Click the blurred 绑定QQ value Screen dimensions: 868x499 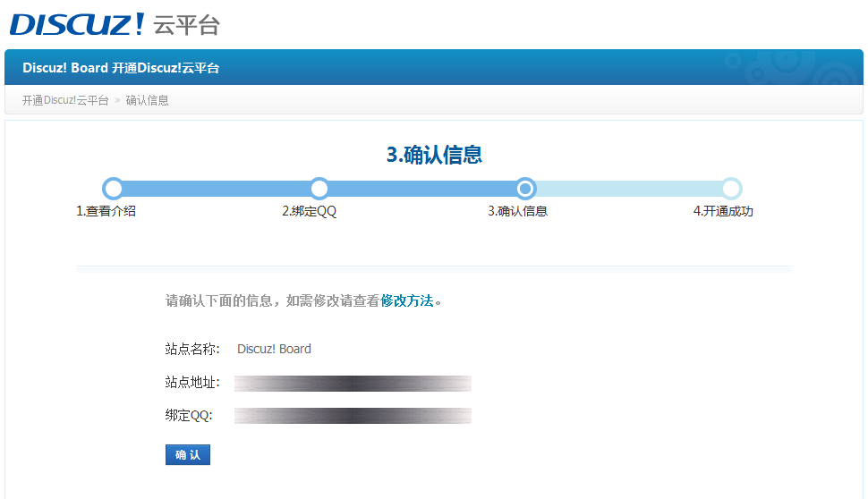pyautogui.click(x=353, y=416)
